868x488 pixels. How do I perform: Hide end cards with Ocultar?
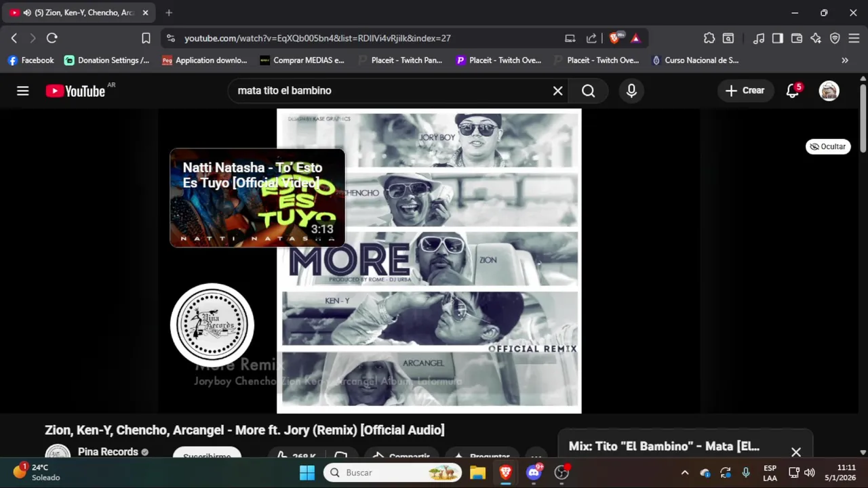(828, 146)
